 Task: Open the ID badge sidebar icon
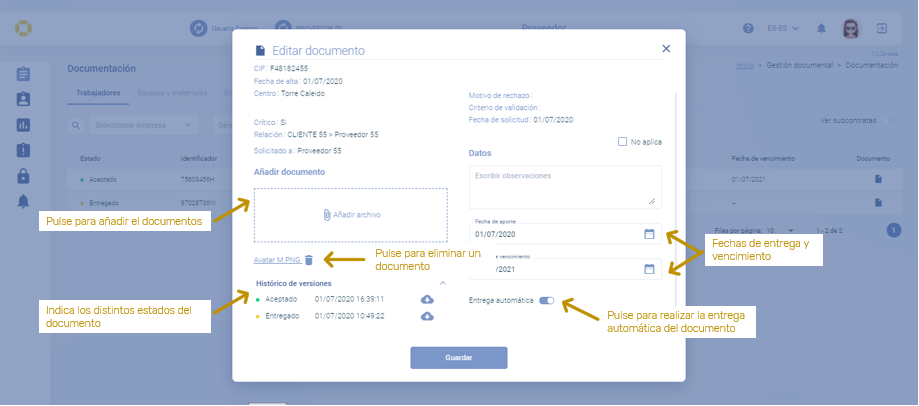coord(23,99)
